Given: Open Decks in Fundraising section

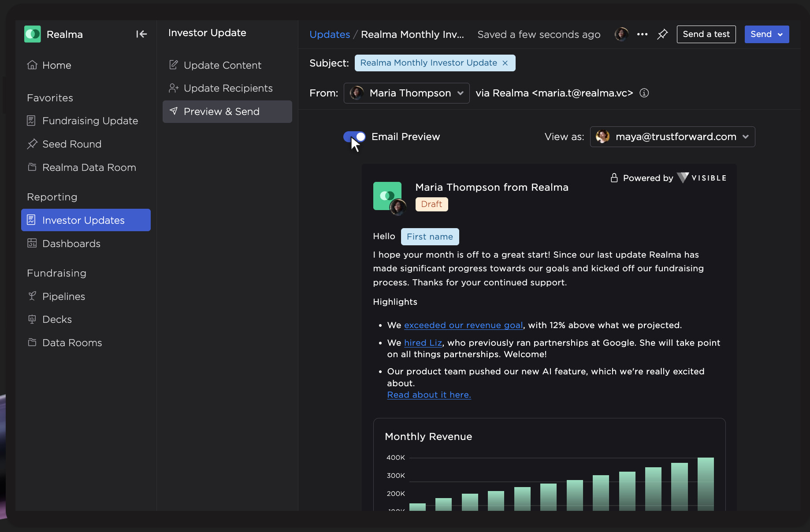Looking at the screenshot, I should coord(86,319).
